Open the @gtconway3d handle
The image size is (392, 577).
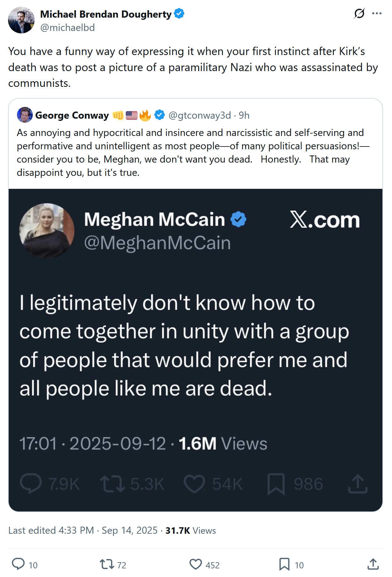coord(200,115)
